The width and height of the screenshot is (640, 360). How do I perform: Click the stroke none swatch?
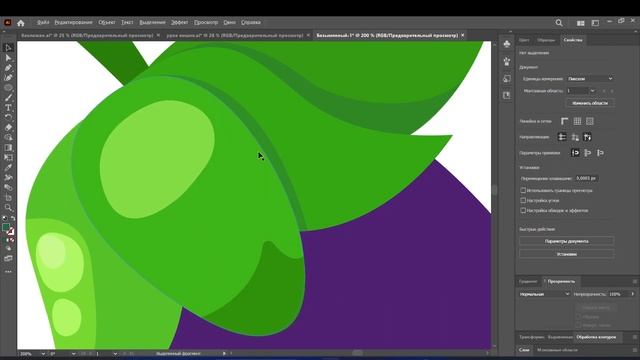pyautogui.click(x=11, y=232)
